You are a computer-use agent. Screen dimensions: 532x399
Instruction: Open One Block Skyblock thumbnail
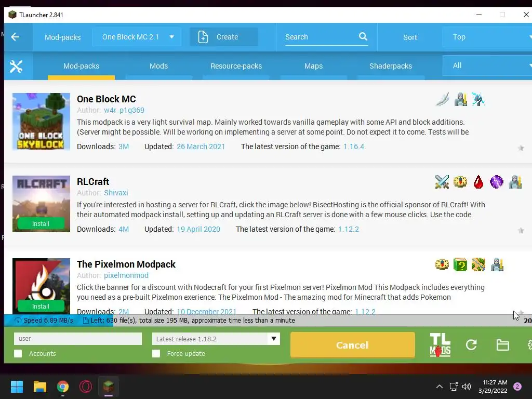pos(42,122)
